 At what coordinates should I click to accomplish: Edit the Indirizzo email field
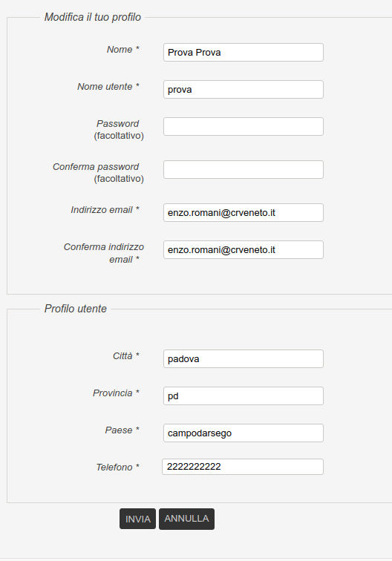pos(244,212)
